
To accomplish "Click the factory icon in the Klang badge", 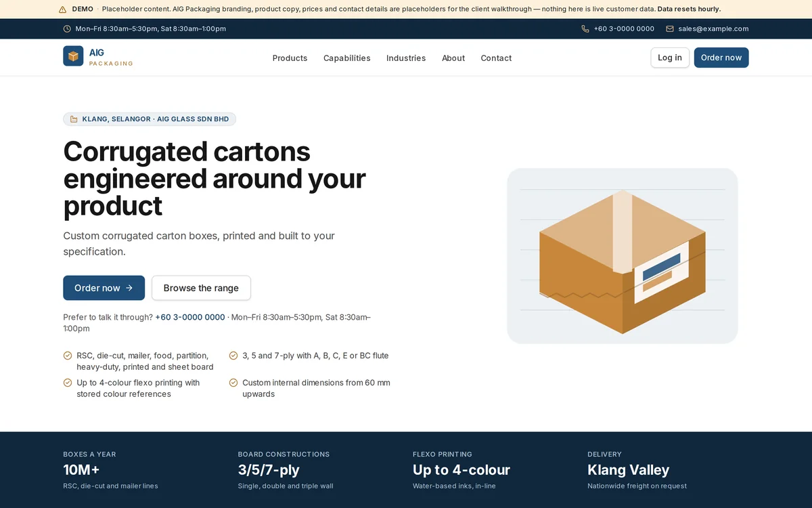I will (x=74, y=119).
